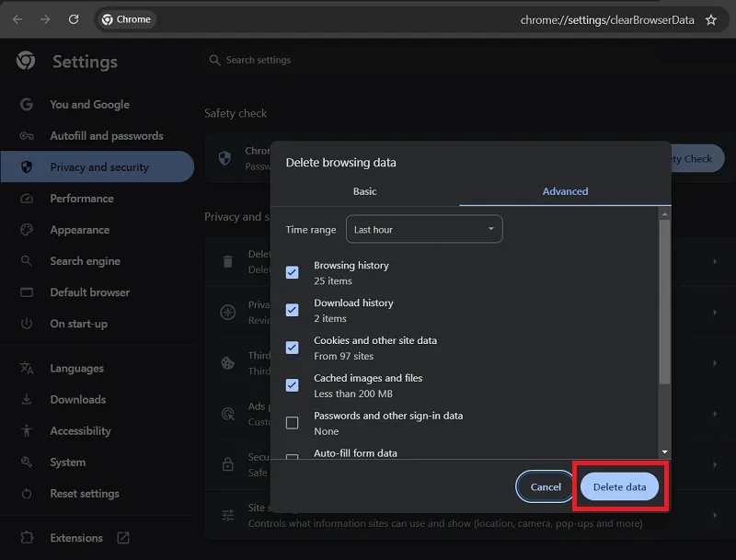Uncheck Cookies and other site data

point(292,348)
